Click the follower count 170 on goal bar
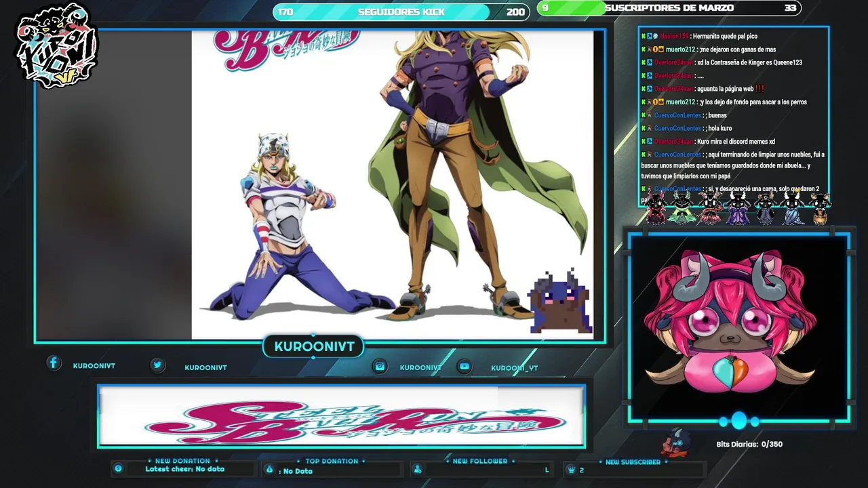Image resolution: width=868 pixels, height=488 pixels. 285,12
